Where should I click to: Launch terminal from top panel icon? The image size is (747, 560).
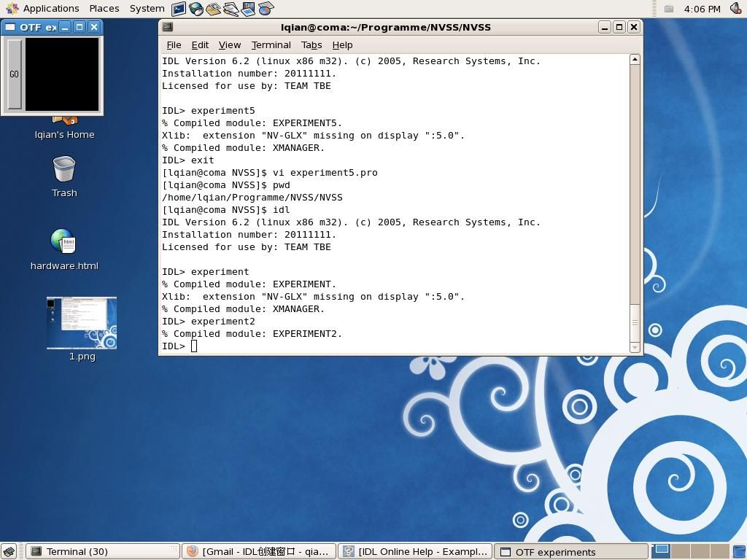179,9
